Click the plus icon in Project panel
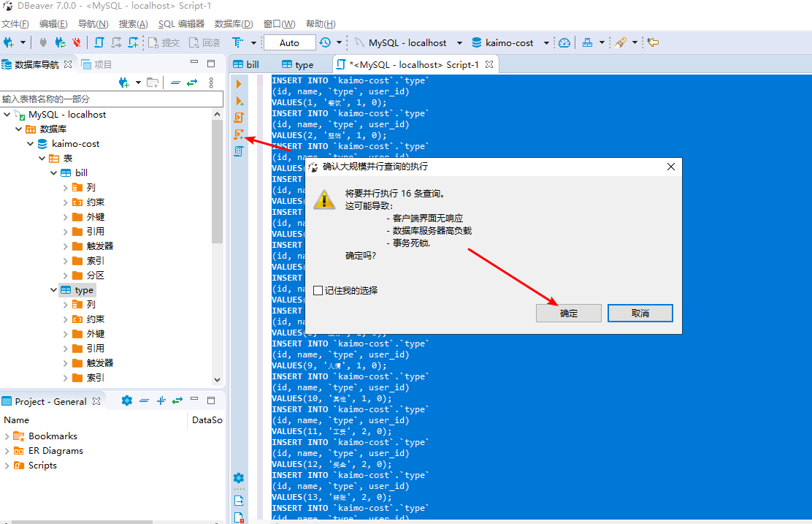The height and width of the screenshot is (524, 812). (161, 400)
